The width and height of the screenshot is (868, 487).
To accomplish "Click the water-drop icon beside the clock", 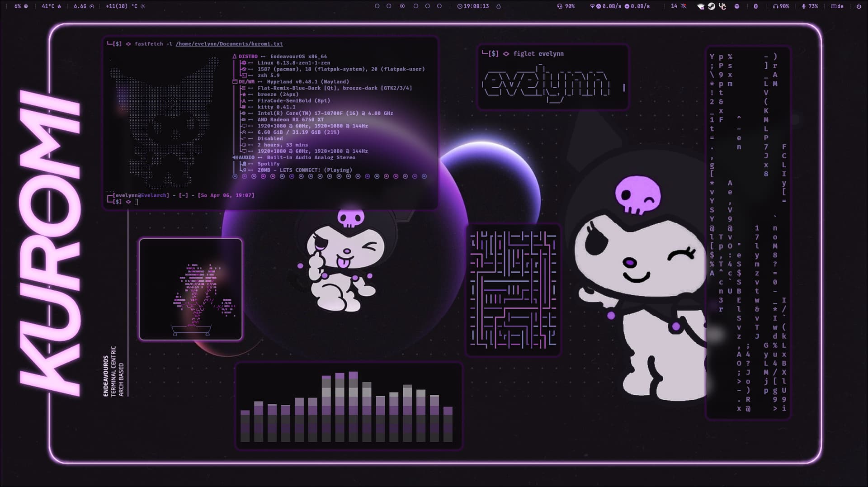I will coord(499,6).
